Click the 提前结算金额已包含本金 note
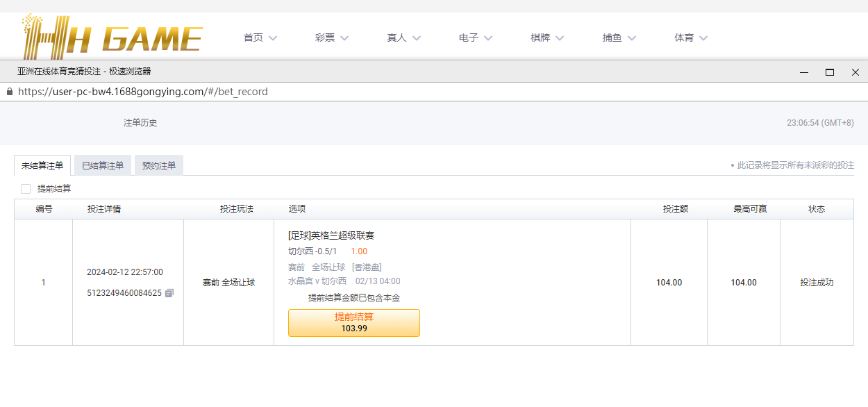Image resolution: width=868 pixels, height=407 pixels. (354, 298)
